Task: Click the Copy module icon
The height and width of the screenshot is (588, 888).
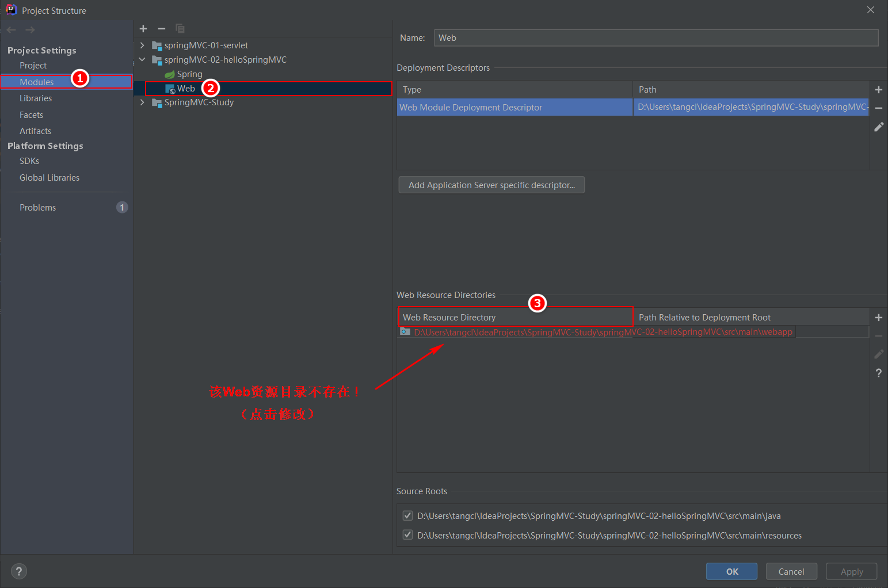Action: 180,29
